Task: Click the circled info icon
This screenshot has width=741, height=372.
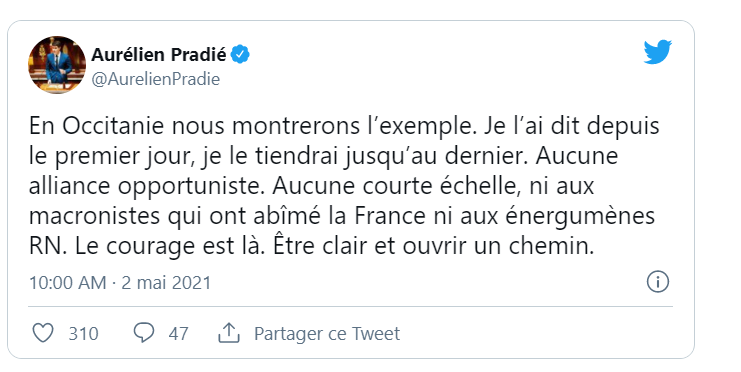Action: pyautogui.click(x=657, y=282)
